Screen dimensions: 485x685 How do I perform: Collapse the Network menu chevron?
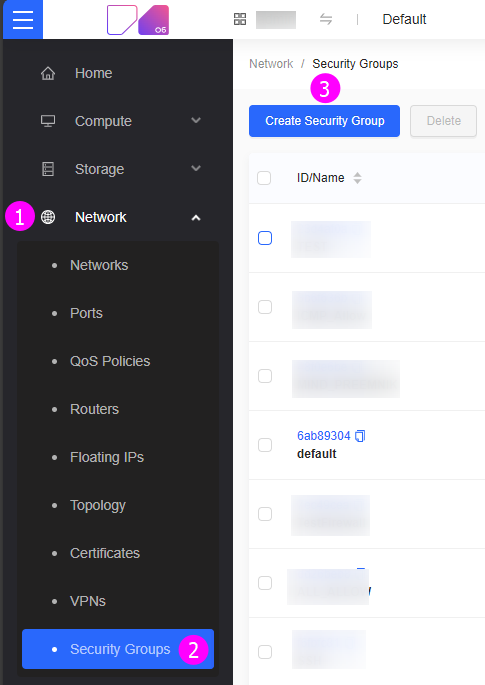[x=196, y=218]
